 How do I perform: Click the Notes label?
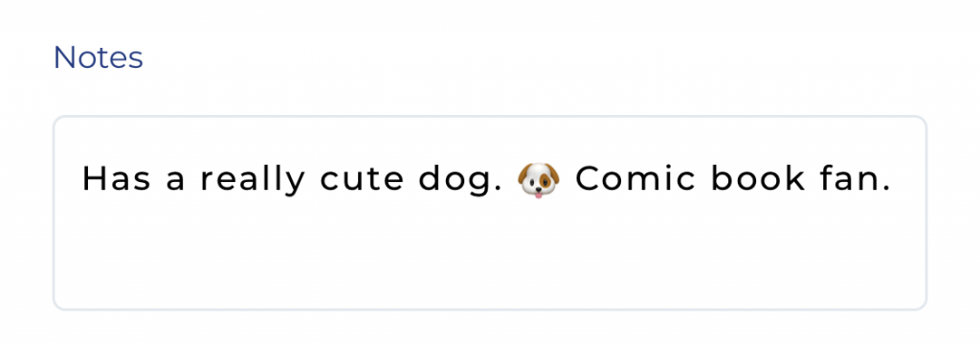(x=99, y=57)
